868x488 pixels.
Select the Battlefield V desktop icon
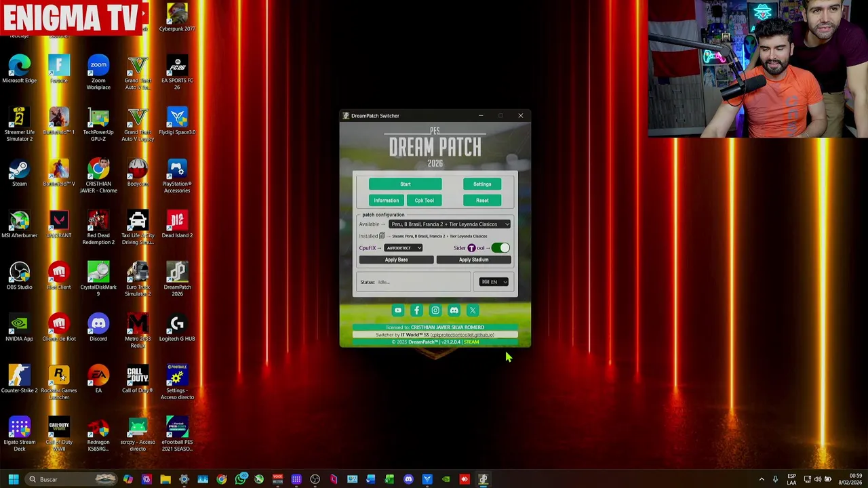pyautogui.click(x=59, y=172)
